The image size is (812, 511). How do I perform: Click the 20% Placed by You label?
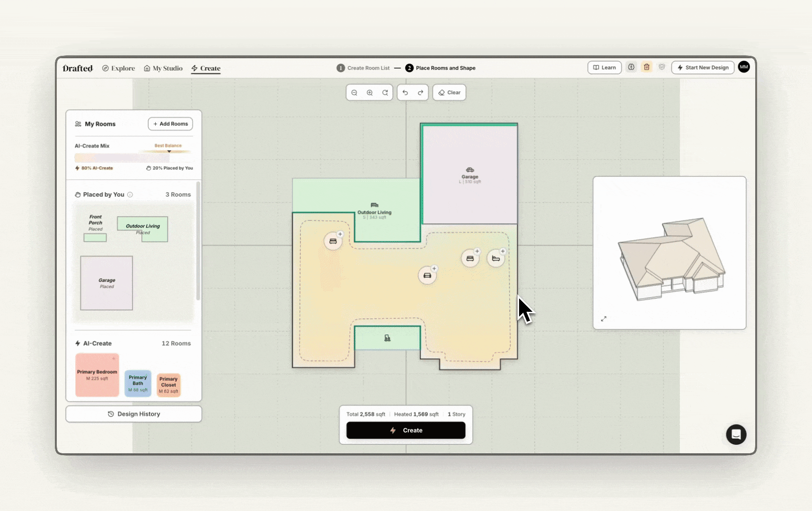tap(169, 168)
